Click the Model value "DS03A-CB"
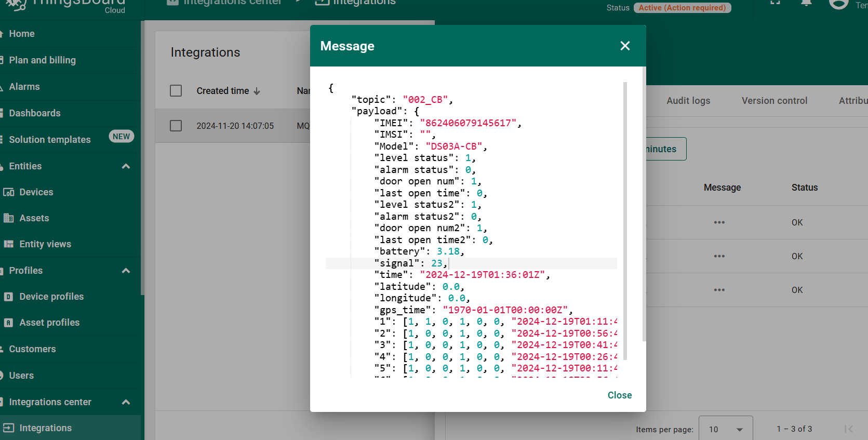Screen dimensions: 868x440 (453, 146)
